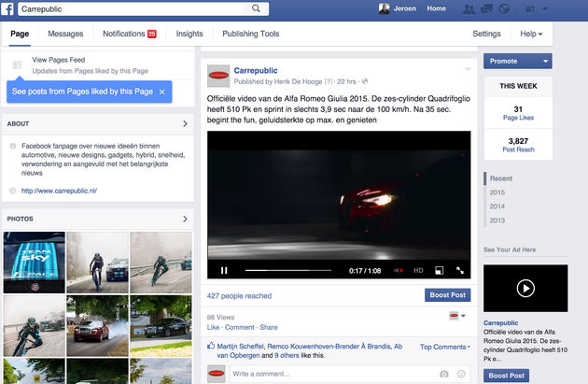The image size is (588, 384).
Task: Click the camera icon in the comment box
Action: click(x=444, y=374)
